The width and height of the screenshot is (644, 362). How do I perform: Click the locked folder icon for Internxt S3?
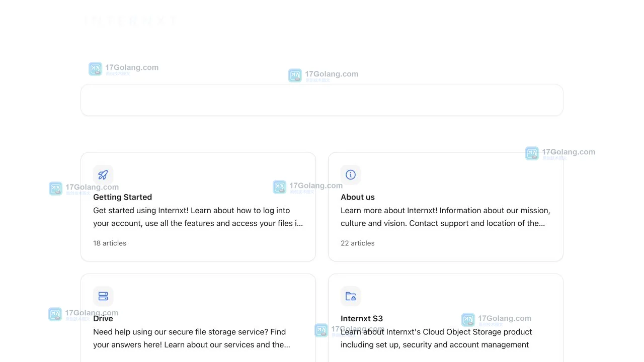point(351,296)
